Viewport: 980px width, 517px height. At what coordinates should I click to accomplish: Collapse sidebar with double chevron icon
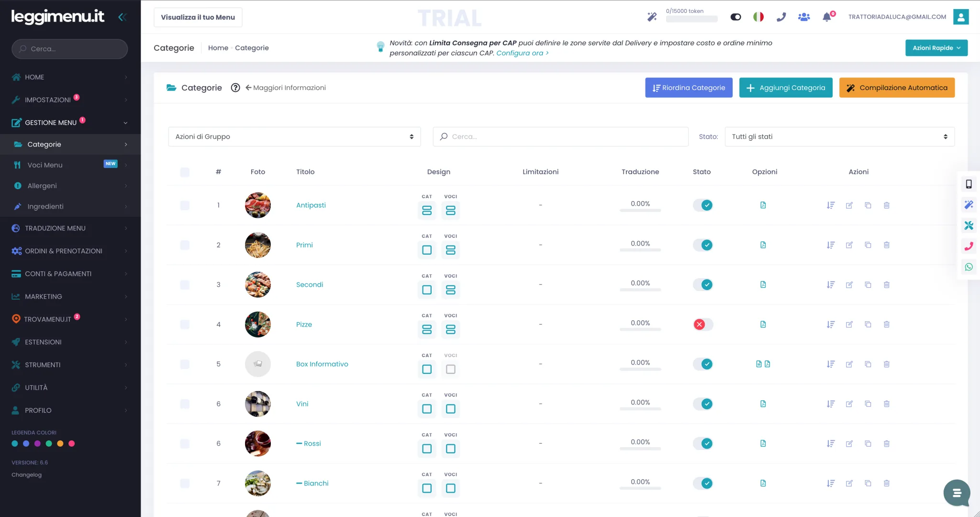(x=122, y=17)
